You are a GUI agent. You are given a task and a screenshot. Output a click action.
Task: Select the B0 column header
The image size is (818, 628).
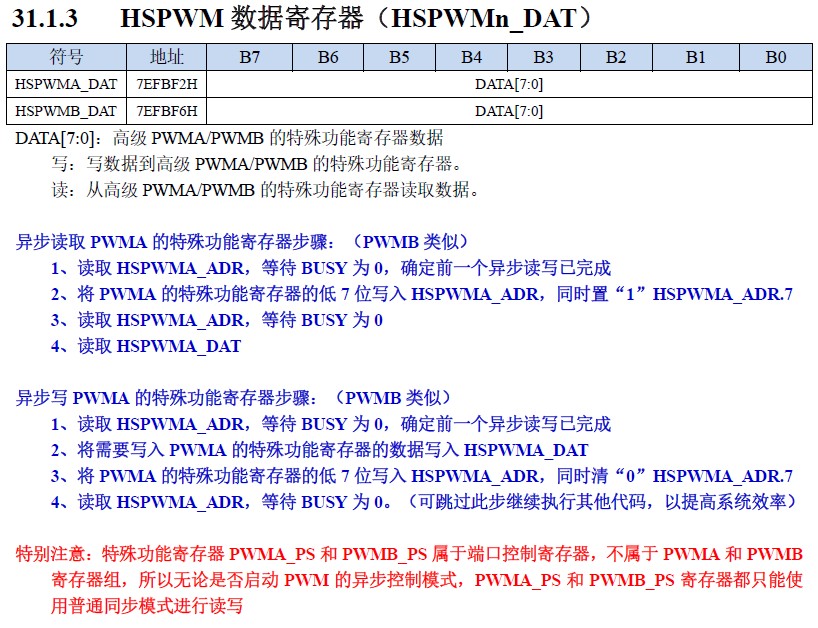coord(776,57)
